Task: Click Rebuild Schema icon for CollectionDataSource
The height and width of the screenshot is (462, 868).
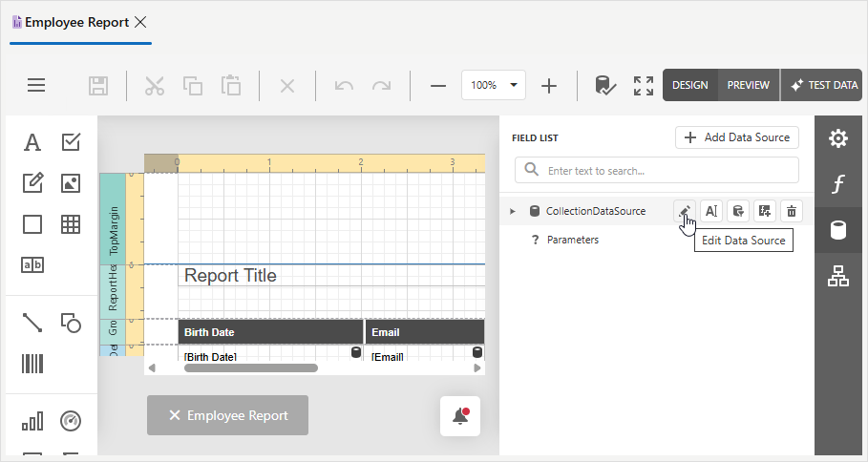Action: 738,211
